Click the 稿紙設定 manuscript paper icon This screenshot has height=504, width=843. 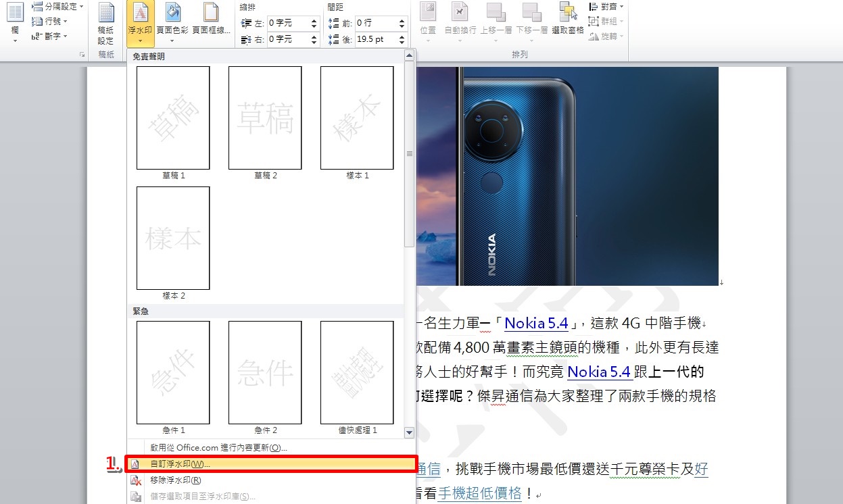pos(106,23)
